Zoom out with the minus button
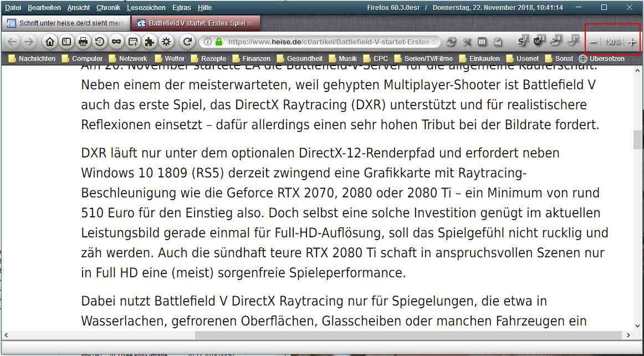Image resolution: width=644 pixels, height=356 pixels. [593, 42]
